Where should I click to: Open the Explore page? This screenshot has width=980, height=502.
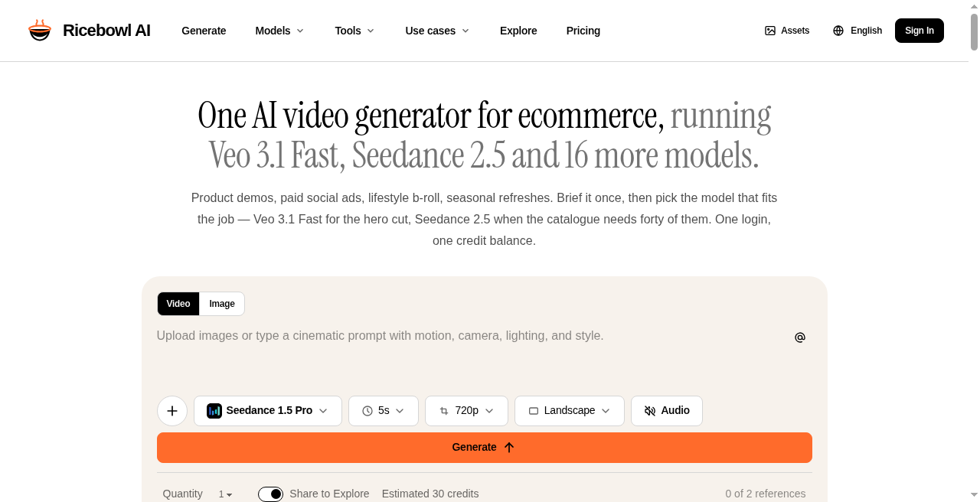[518, 31]
